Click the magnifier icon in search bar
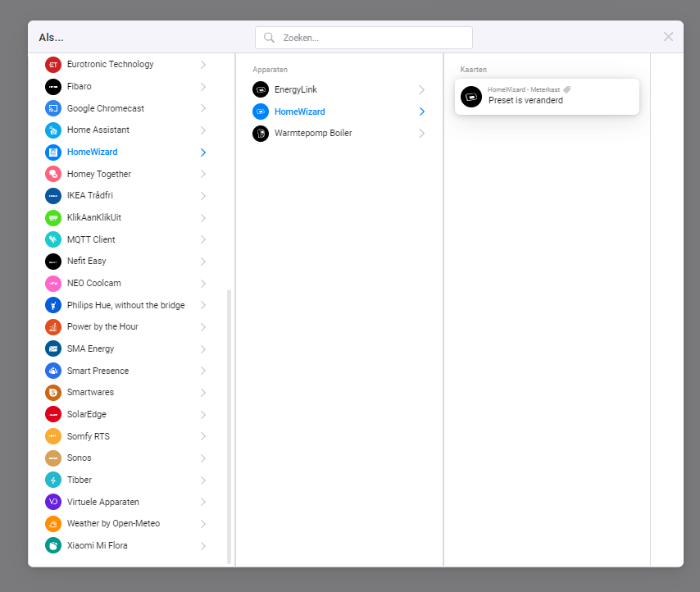The width and height of the screenshot is (700, 592). [x=269, y=38]
